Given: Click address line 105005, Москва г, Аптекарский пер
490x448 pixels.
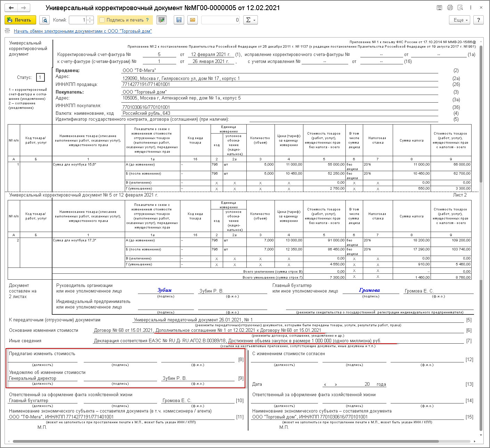Looking at the screenshot, I should click(x=181, y=98).
